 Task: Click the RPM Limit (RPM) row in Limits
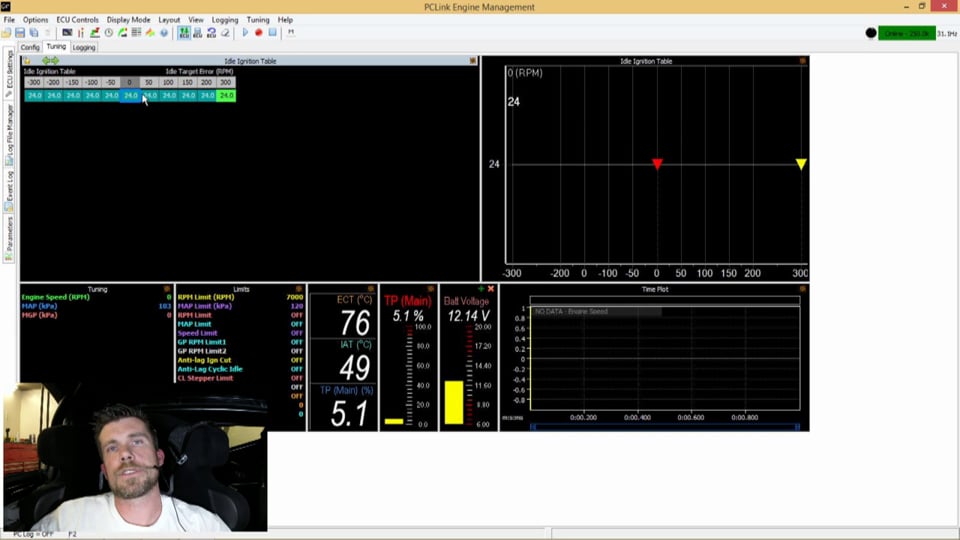click(x=240, y=297)
